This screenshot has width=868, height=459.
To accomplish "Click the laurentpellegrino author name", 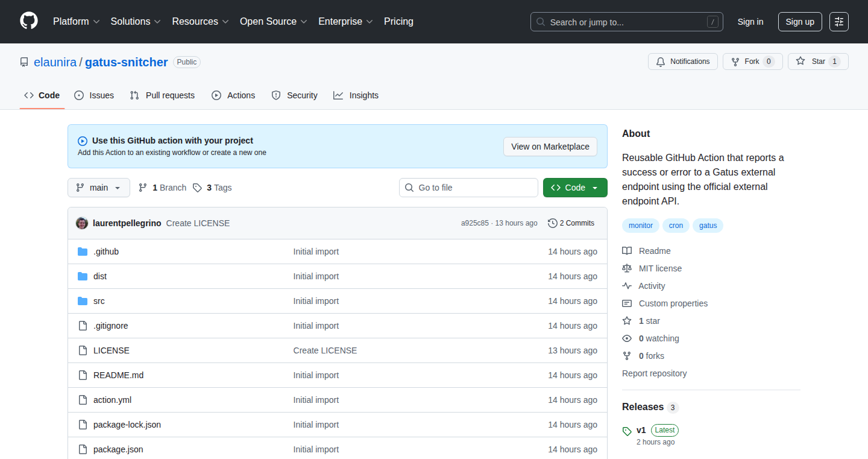I will (x=127, y=223).
